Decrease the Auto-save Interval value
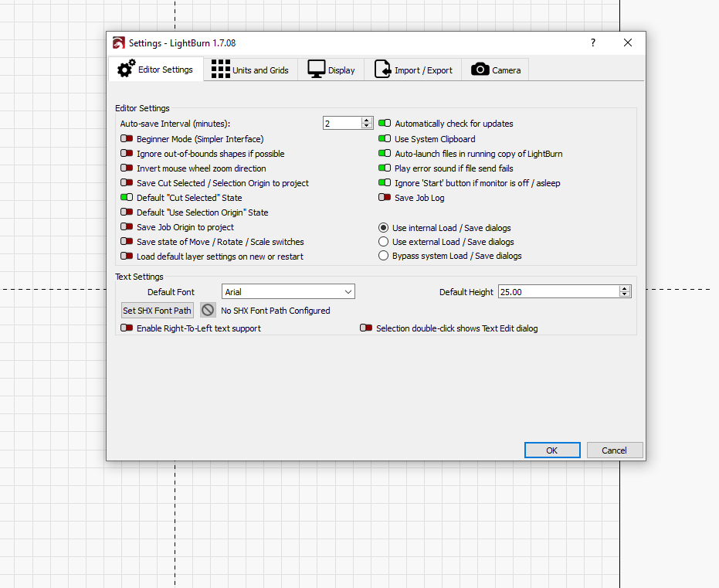Screen dimensions: 719x588 coord(366,126)
